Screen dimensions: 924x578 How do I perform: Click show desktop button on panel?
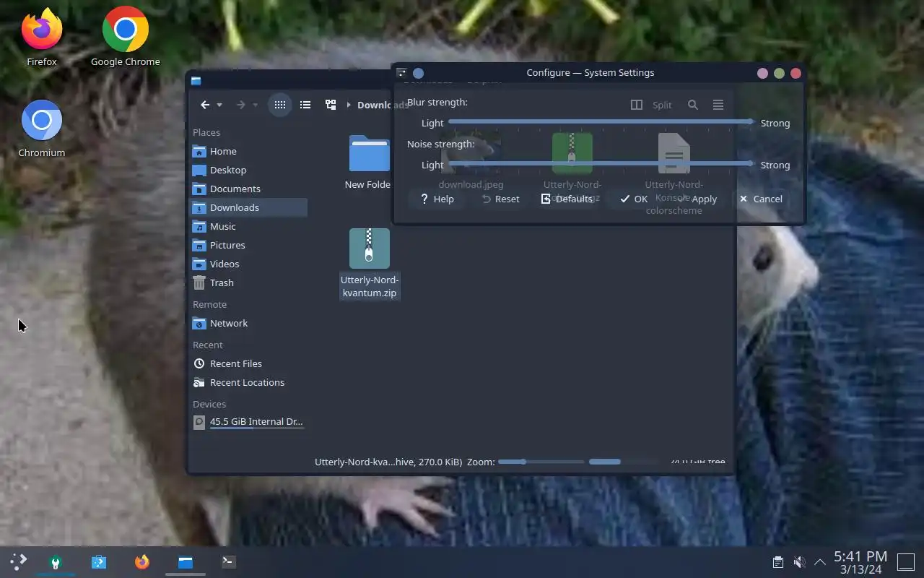click(906, 562)
